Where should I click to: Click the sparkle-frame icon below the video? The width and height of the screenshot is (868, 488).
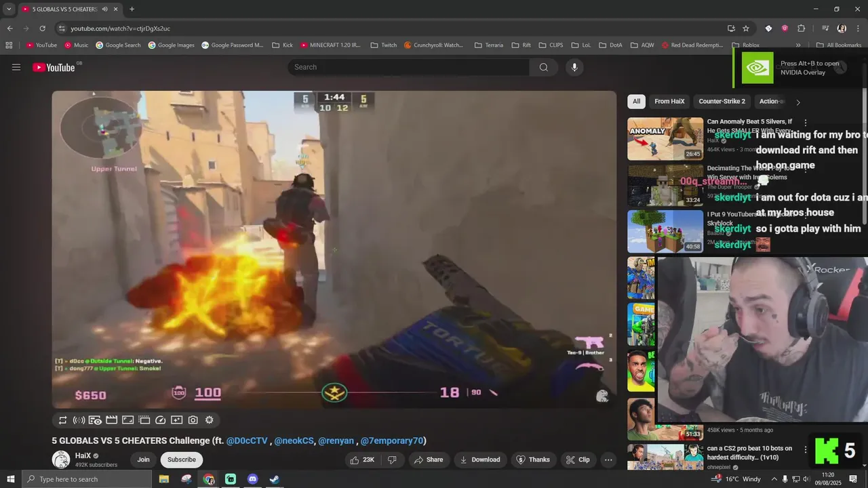click(x=176, y=420)
